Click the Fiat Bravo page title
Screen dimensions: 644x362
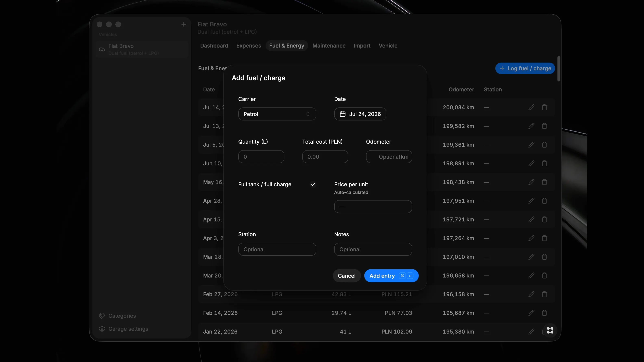(x=212, y=24)
